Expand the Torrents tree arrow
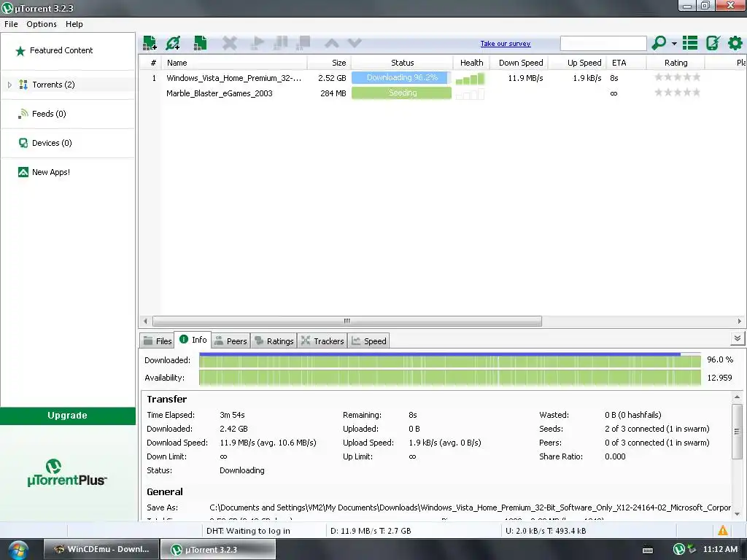The image size is (747, 560). coord(9,85)
